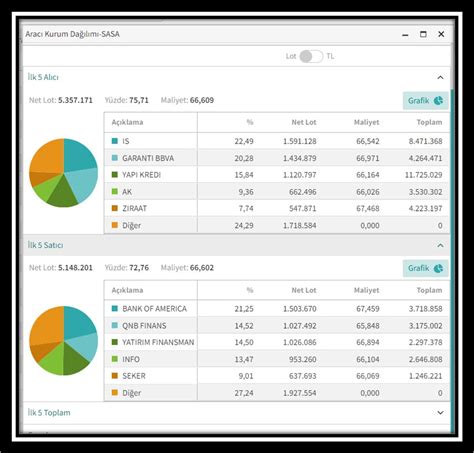Image resolution: width=474 pixels, height=453 pixels.
Task: Select the YATIRIM FINANSMAN row name
Action: (x=158, y=342)
